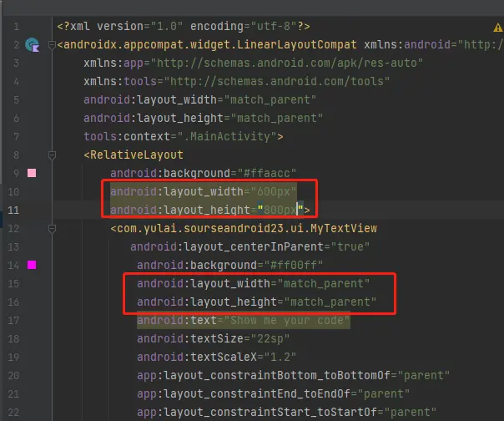Click the "Show me your code" text value
This screenshot has width=504, height=421.
coord(287,321)
